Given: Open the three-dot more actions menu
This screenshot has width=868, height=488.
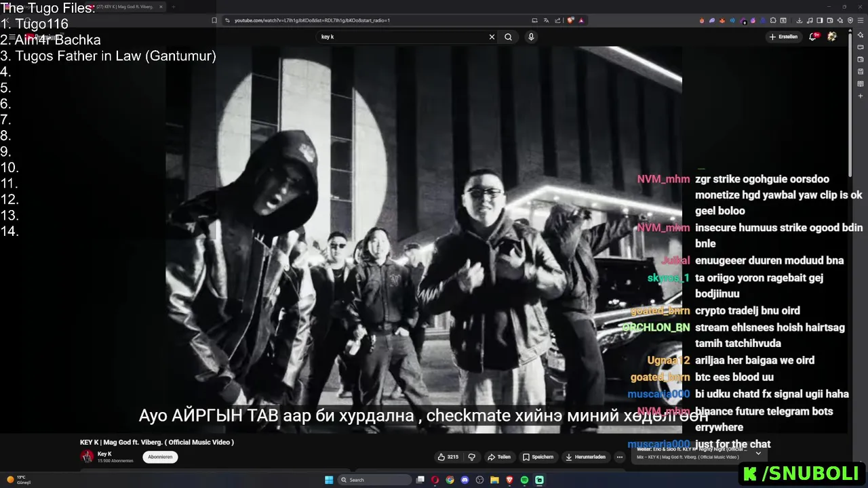Looking at the screenshot, I should tap(619, 457).
